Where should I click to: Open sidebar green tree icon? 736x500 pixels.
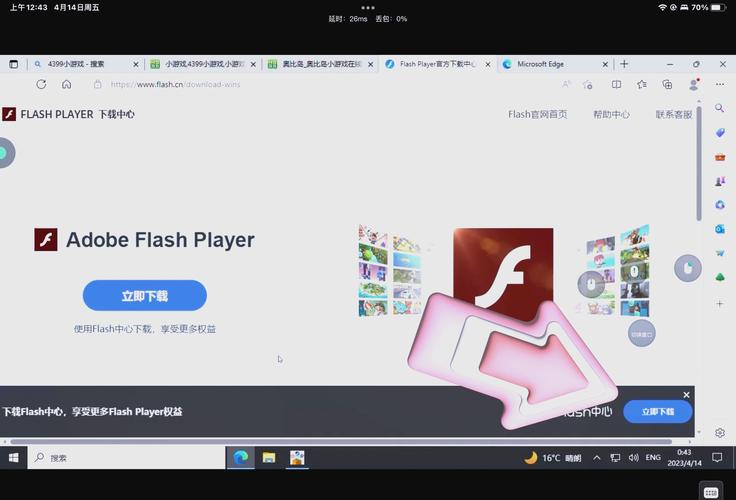point(720,277)
